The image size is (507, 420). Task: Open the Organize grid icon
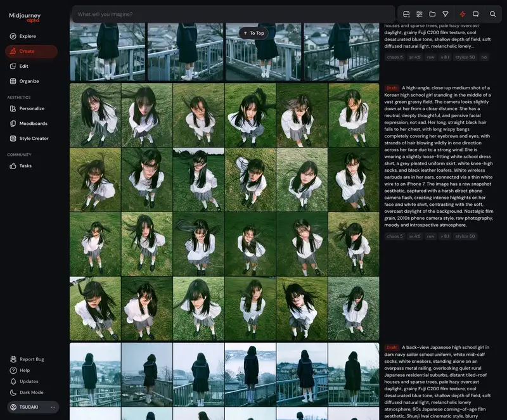point(13,81)
